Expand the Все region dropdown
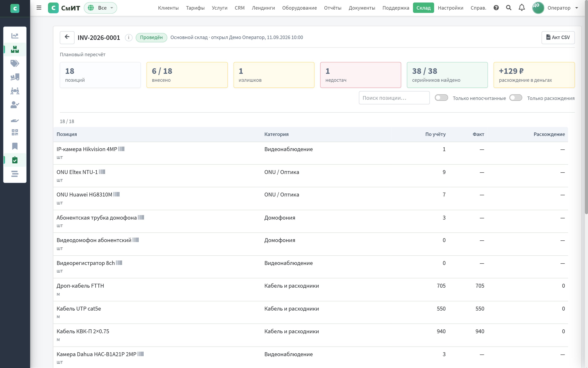The image size is (588, 368). pos(100,8)
